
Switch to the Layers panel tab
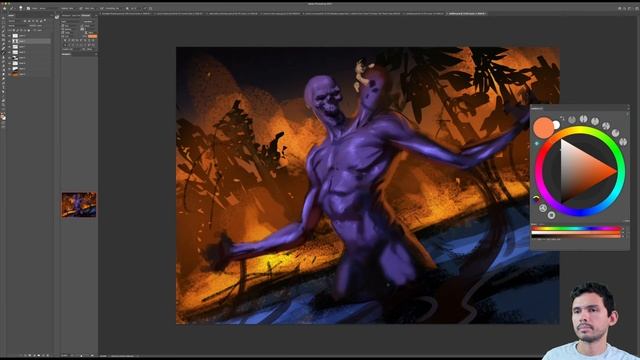[x=11, y=16]
